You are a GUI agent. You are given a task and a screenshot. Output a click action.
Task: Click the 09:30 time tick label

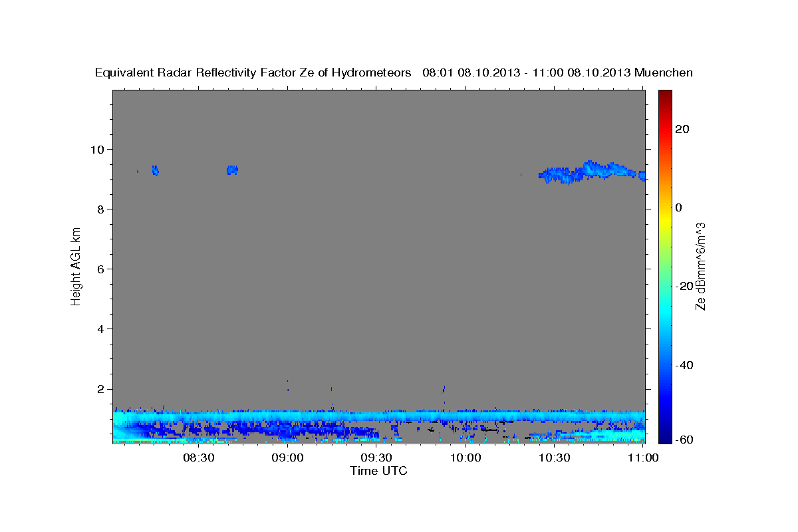pos(376,458)
